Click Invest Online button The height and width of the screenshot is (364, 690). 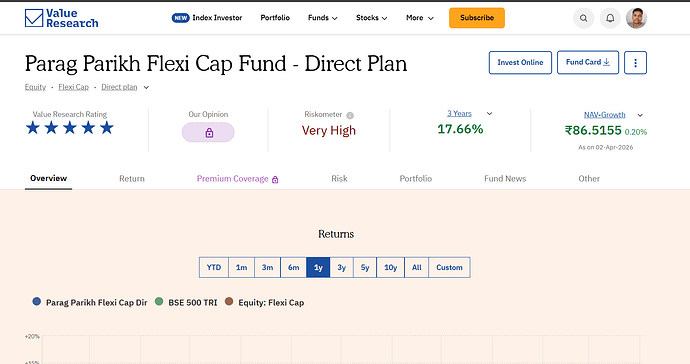tap(520, 63)
